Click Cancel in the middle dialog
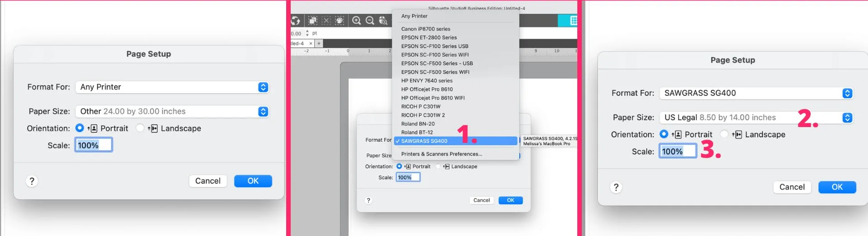Image resolution: width=868 pixels, height=236 pixels. 481,200
